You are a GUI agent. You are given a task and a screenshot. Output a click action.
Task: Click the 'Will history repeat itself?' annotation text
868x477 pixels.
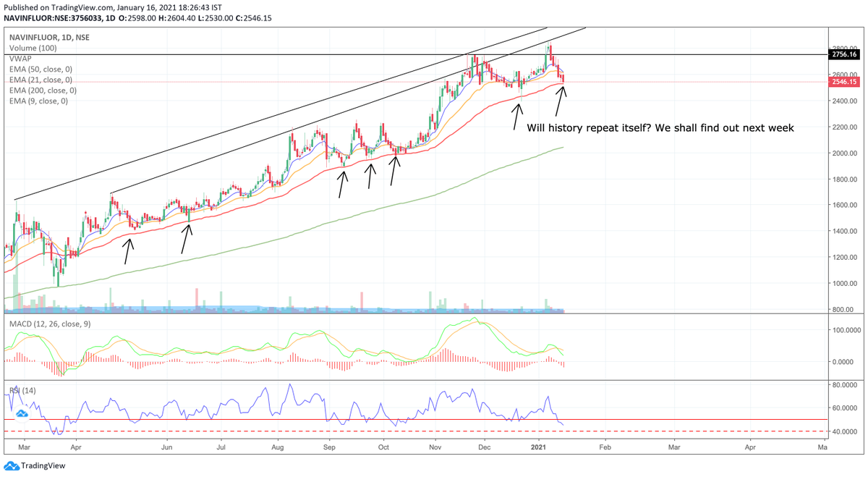[x=660, y=128]
